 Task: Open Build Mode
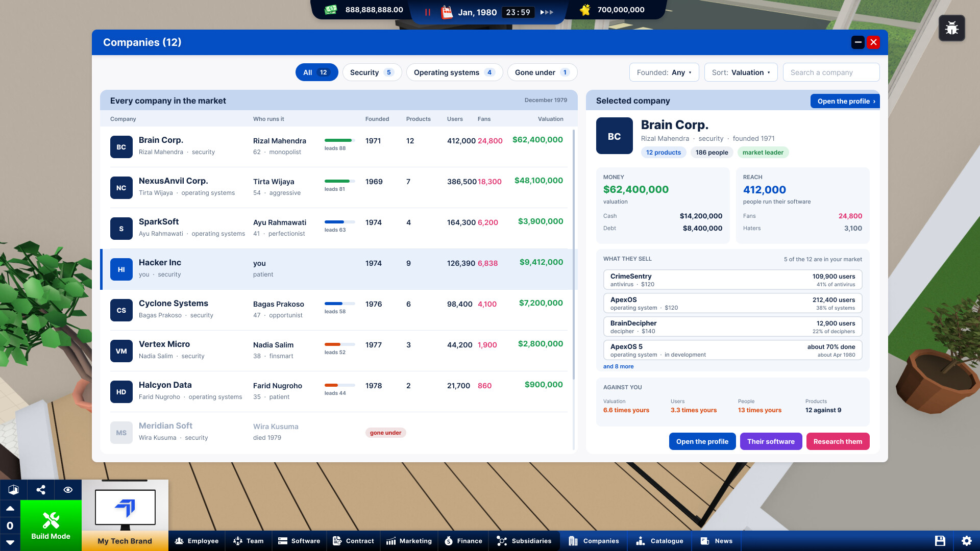51,525
